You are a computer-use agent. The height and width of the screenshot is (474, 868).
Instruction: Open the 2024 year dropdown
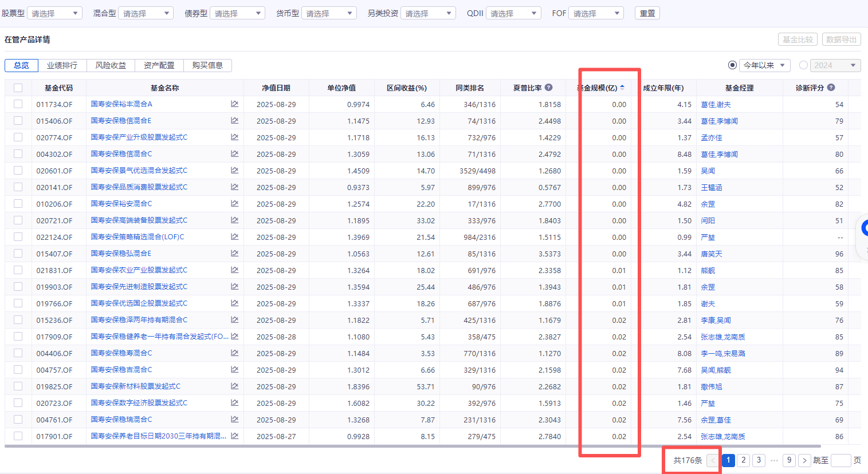point(835,65)
